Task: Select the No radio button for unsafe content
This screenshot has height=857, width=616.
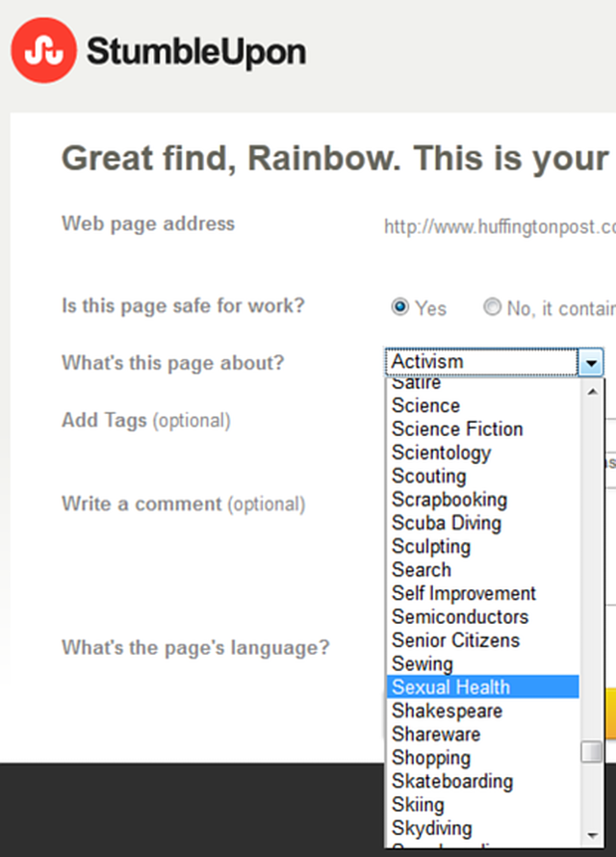Action: (492, 306)
